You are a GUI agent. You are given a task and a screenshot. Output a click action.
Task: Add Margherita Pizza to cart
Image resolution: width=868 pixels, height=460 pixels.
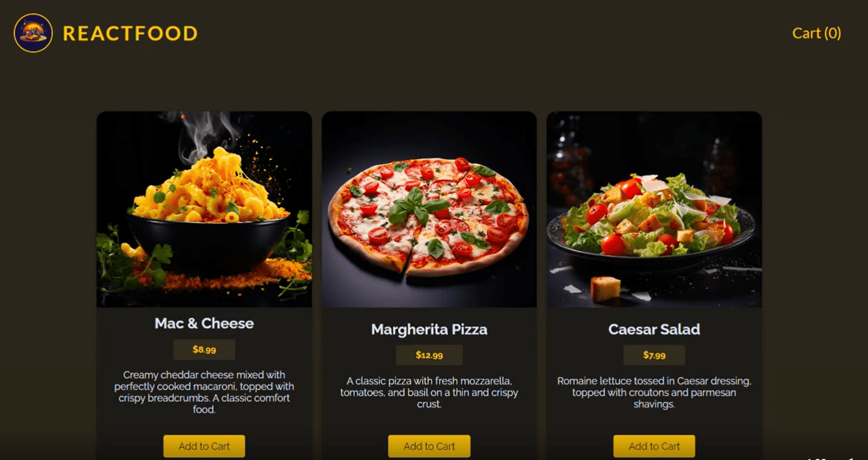tap(429, 446)
